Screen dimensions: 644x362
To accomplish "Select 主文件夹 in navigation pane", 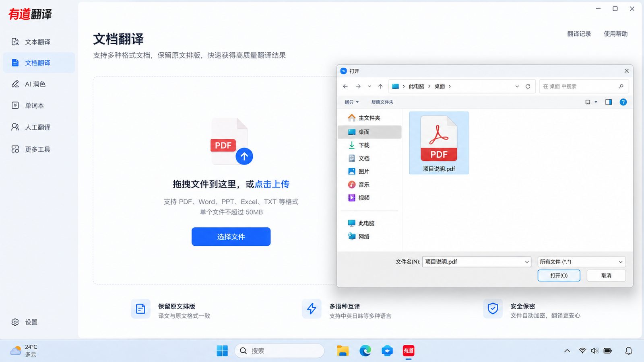I will pos(369,118).
